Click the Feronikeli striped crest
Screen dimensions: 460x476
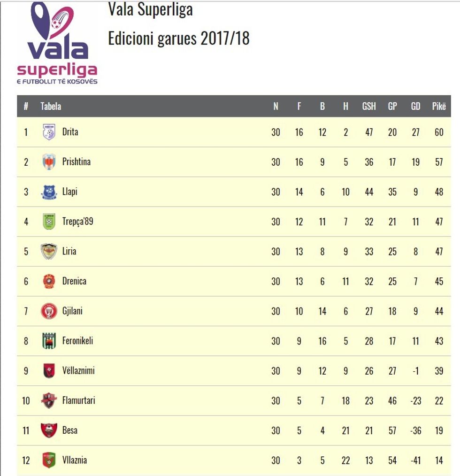pyautogui.click(x=49, y=341)
